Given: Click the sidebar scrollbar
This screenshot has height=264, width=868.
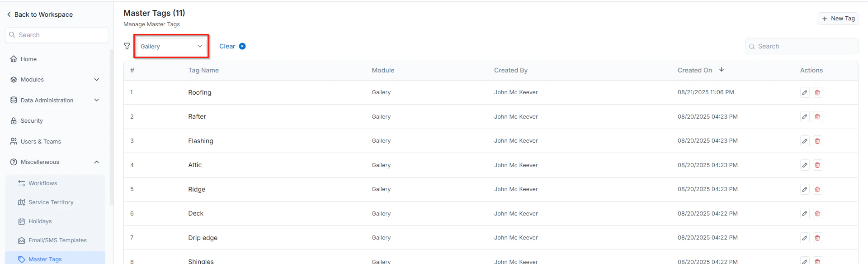Looking at the screenshot, I should [x=112, y=127].
